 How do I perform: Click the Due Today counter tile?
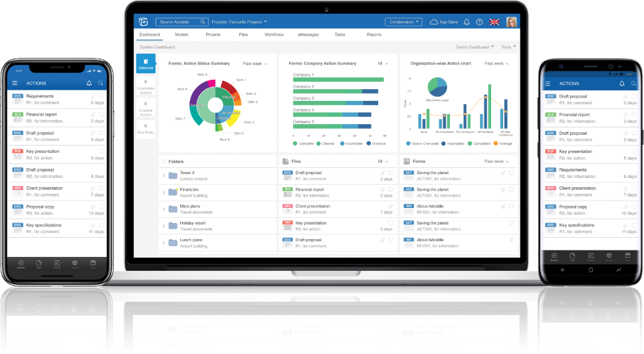point(146,129)
